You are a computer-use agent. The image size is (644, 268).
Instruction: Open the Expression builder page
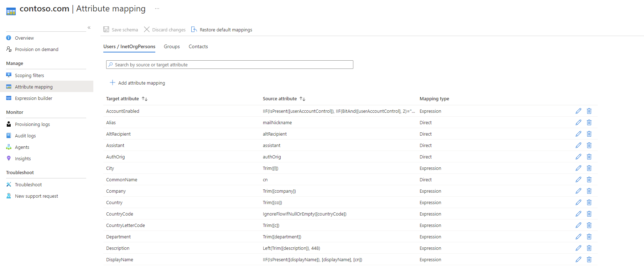pos(33,98)
